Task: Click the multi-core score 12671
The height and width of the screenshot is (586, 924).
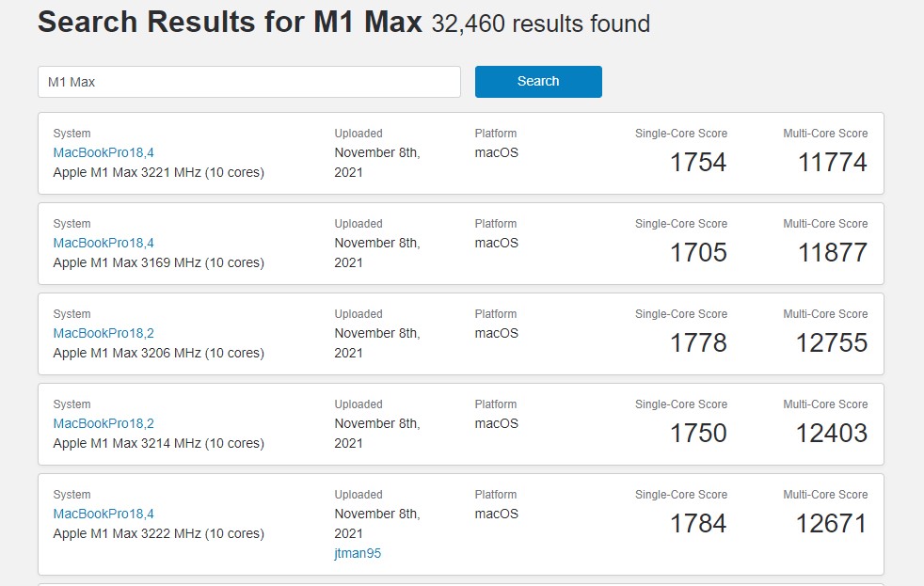Action: pyautogui.click(x=832, y=523)
